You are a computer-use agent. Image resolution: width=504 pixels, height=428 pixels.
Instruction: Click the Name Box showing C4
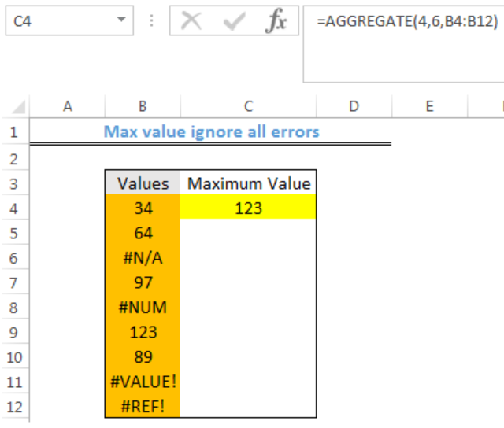[x=69, y=20]
